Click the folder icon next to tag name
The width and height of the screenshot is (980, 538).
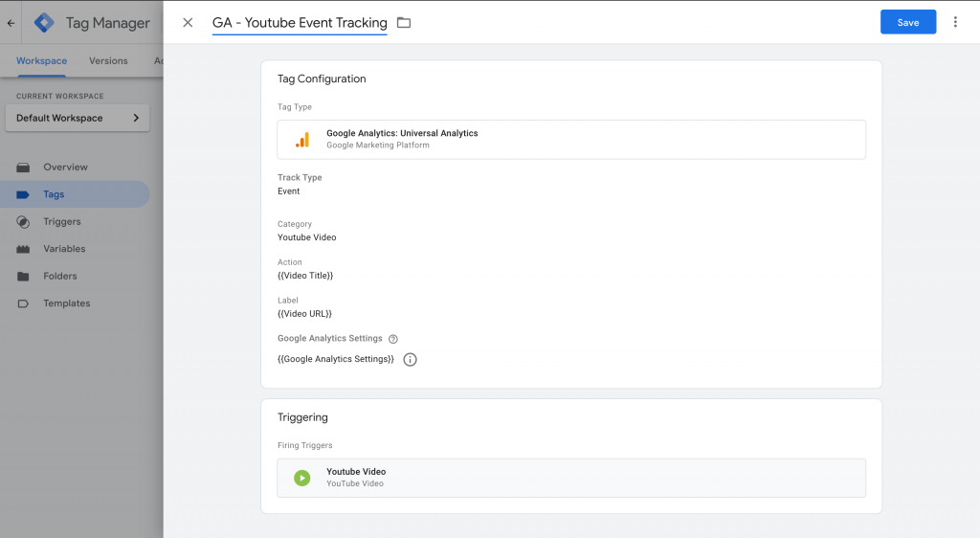click(404, 22)
